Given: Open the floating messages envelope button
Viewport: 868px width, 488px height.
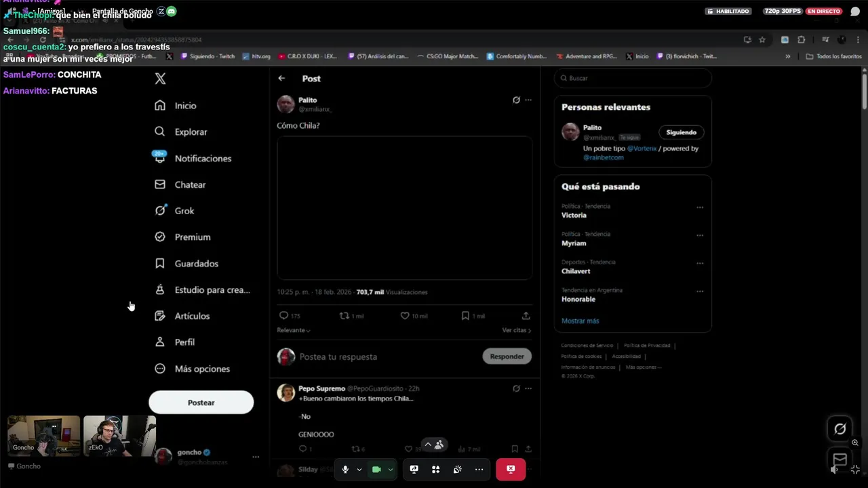Looking at the screenshot, I should pos(840,460).
